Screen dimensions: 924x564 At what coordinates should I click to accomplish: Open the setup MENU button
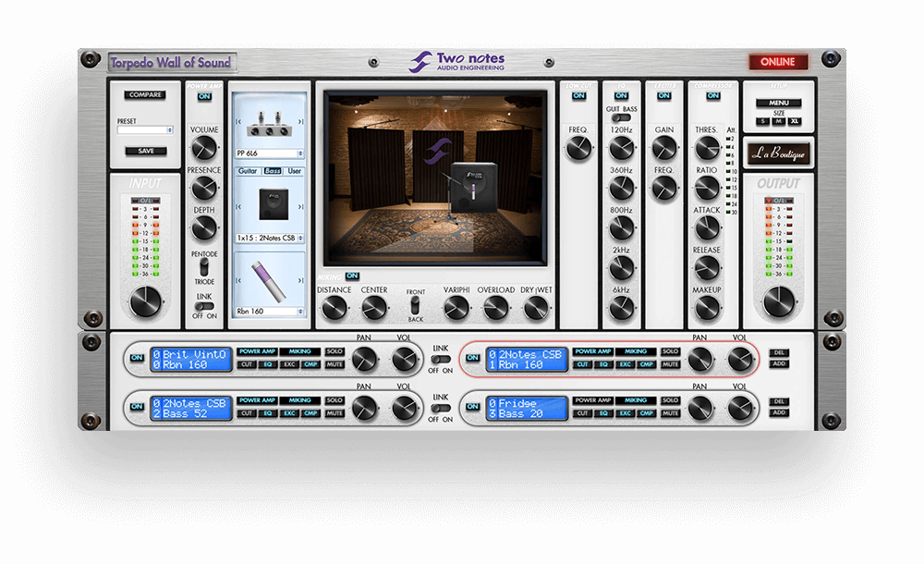(x=778, y=103)
